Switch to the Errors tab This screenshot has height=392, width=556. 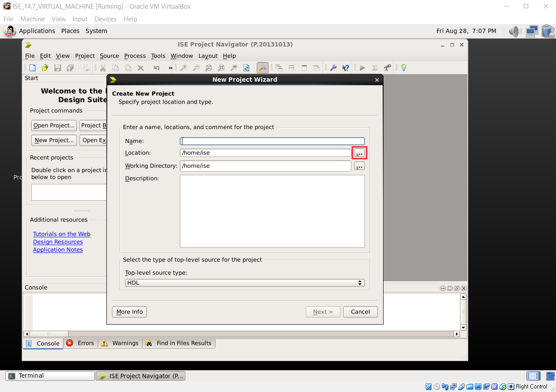[x=80, y=343]
